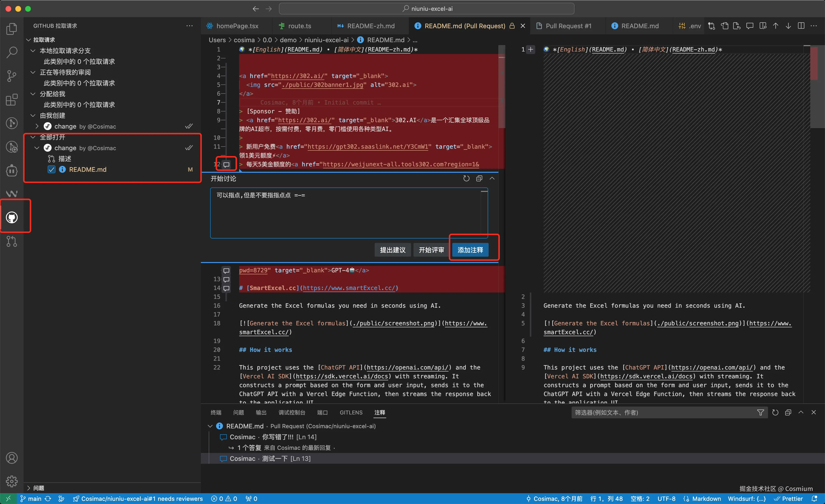Toggle split editor layout icon
The width and height of the screenshot is (825, 504).
(x=801, y=26)
